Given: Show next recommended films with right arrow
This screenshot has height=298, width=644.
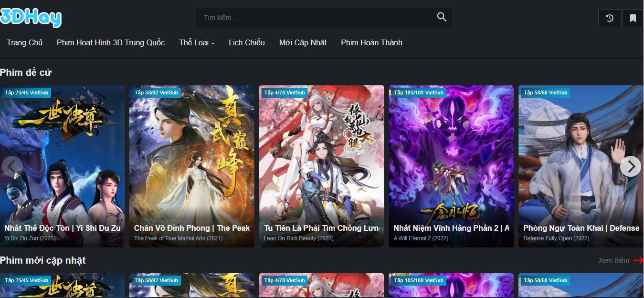Looking at the screenshot, I should coord(631,166).
